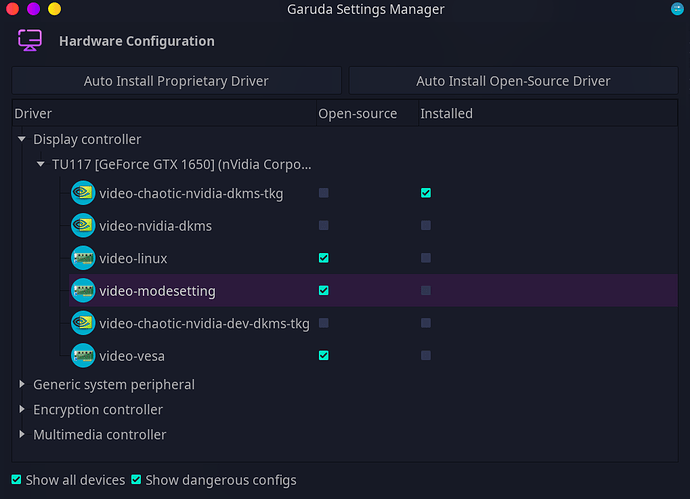The height and width of the screenshot is (499, 690).
Task: Click the Hardware Configuration monitor icon
Action: pos(30,40)
